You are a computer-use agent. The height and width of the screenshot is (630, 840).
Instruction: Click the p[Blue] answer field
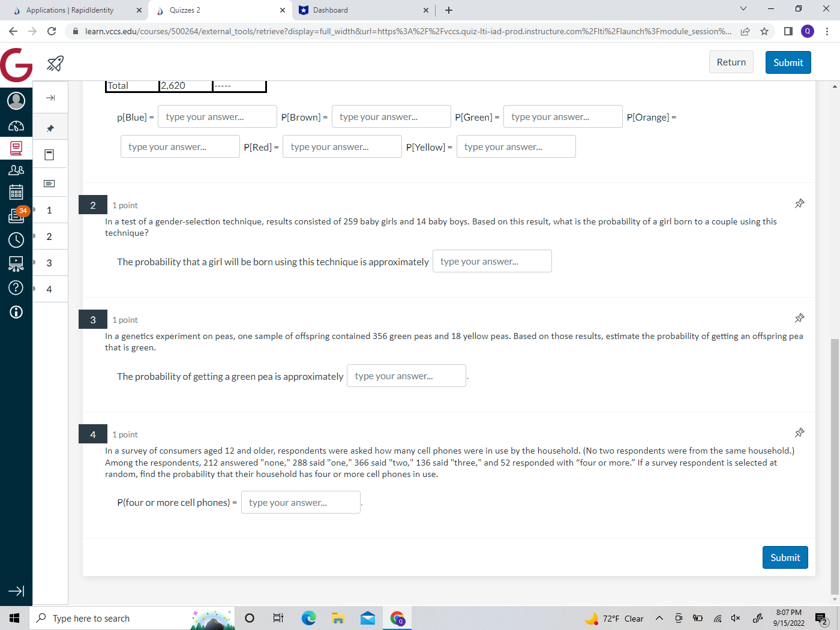click(217, 116)
